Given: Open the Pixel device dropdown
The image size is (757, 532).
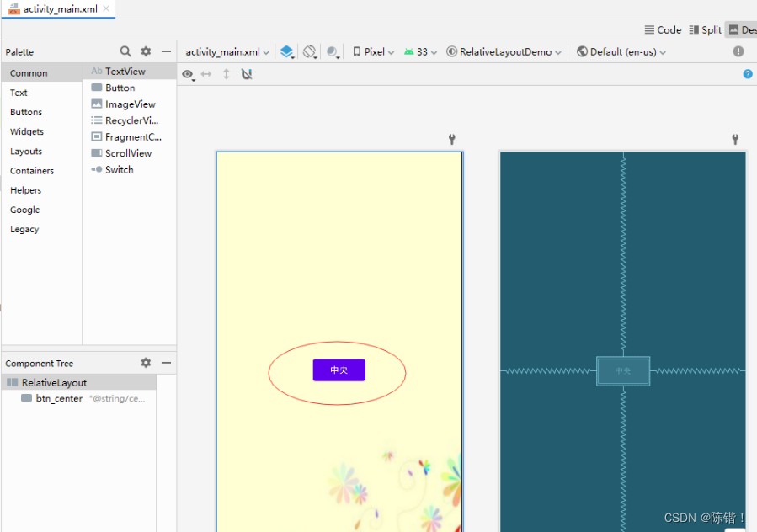Looking at the screenshot, I should pos(373,51).
